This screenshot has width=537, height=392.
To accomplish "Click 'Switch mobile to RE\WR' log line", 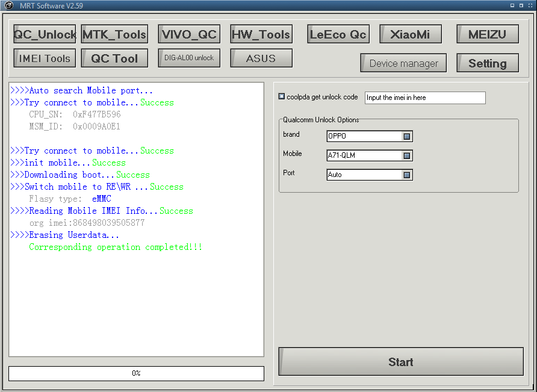I will [97, 187].
